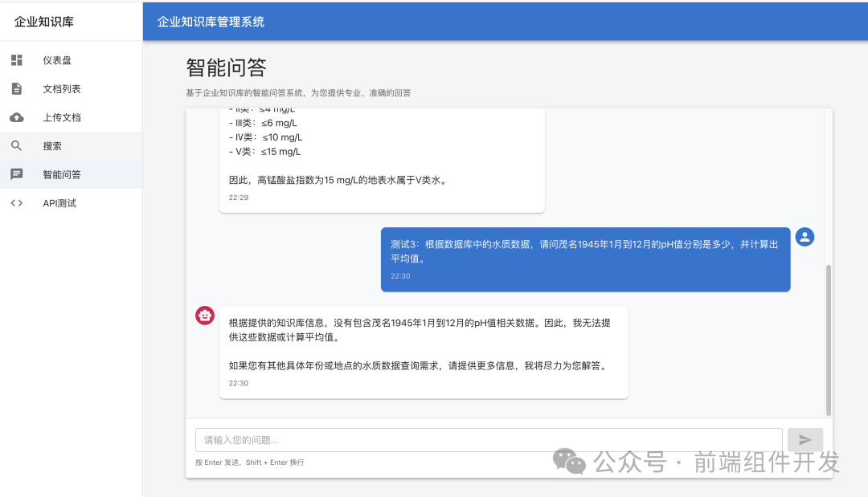Click the conclusion line 因此，高锰酸盐指数为15 mg/L
This screenshot has width=868, height=497.
[x=338, y=180]
